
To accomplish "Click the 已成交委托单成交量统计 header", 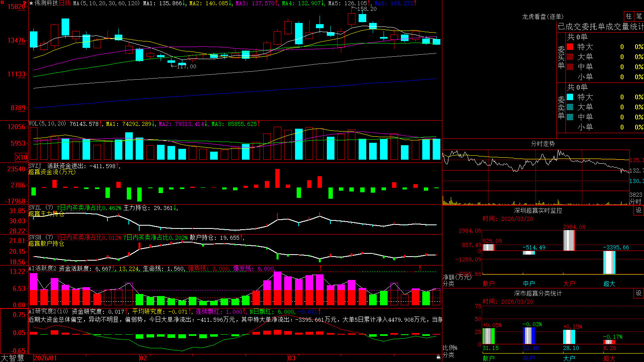I will coord(601,27).
